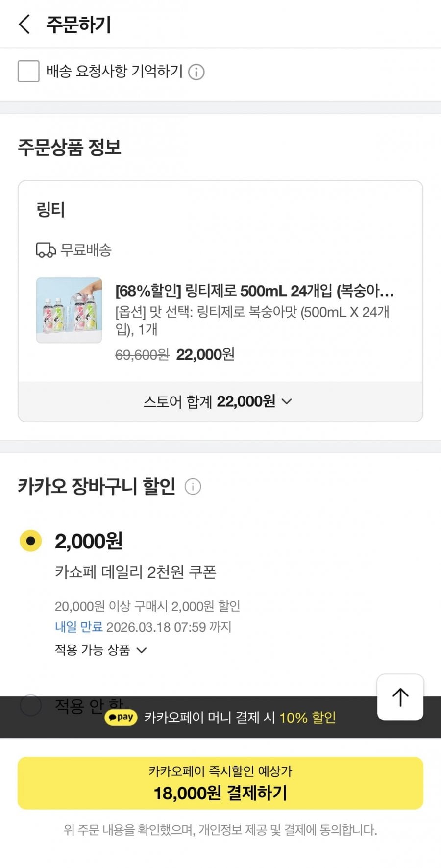The height and width of the screenshot is (868, 441).
Task: Tap info icon beside 배송 요청사항 기억하기
Action: 196,72
